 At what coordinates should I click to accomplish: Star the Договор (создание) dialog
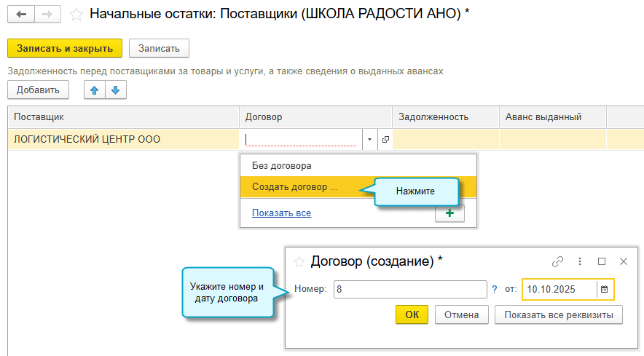pyautogui.click(x=298, y=261)
